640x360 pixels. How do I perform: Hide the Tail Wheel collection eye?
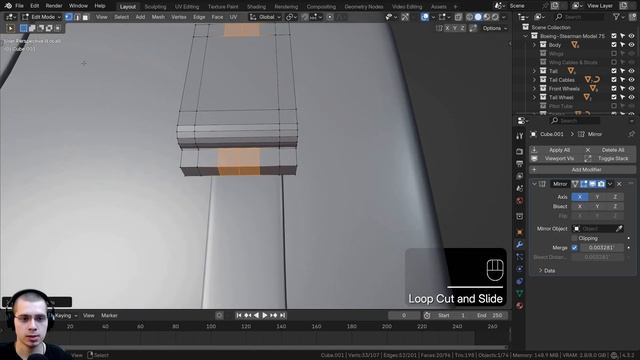pos(631,97)
